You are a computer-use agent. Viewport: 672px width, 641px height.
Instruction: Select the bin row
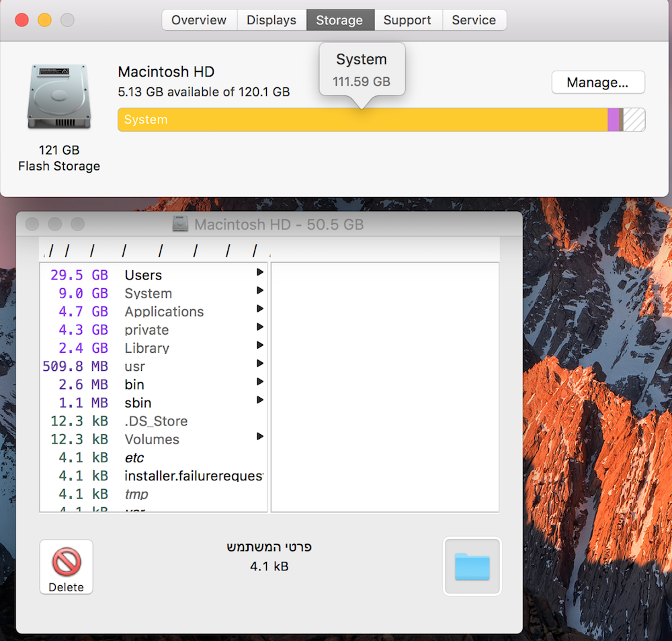point(153,384)
